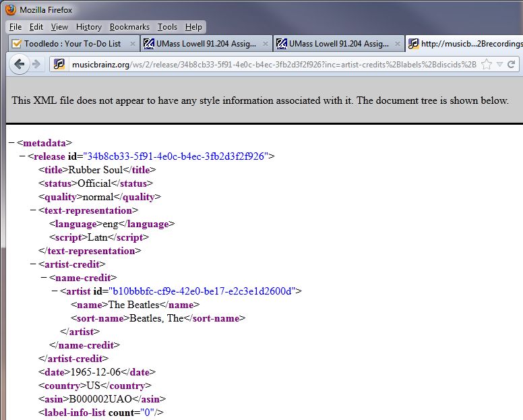Open the Bookmarks menu

coord(129,27)
